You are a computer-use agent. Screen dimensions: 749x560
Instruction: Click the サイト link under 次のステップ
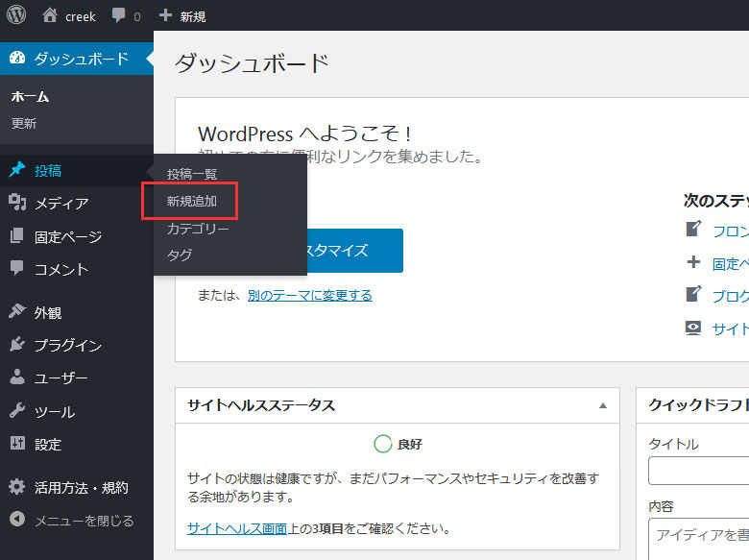pyautogui.click(x=731, y=329)
